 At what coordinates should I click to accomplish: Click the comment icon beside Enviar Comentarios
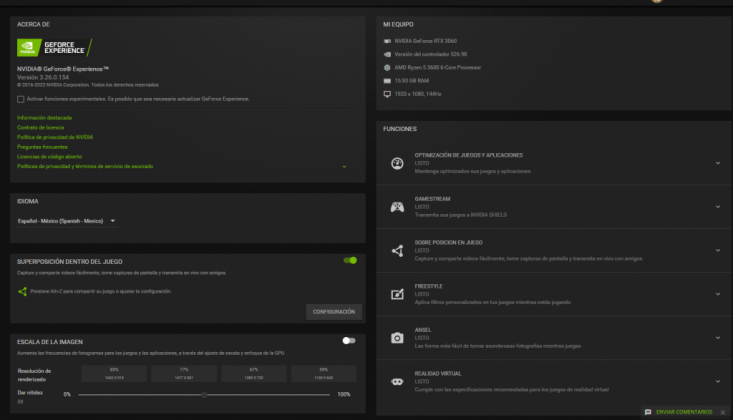click(648, 412)
